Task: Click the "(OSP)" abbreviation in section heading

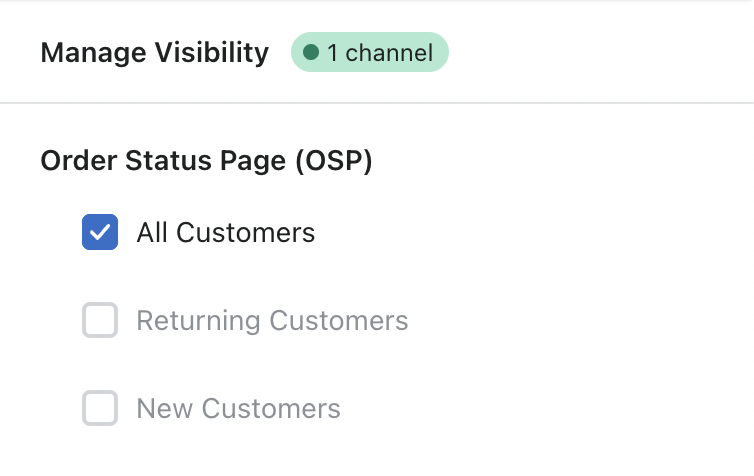Action: coord(335,162)
